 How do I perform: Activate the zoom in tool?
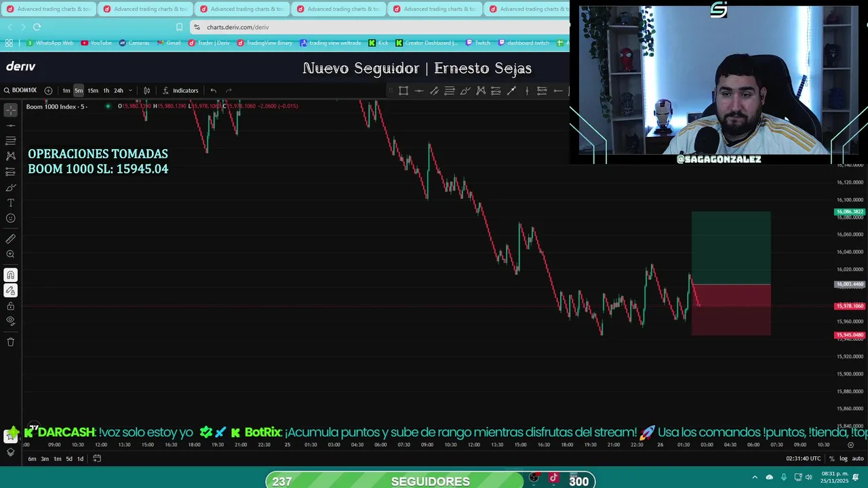(11, 254)
